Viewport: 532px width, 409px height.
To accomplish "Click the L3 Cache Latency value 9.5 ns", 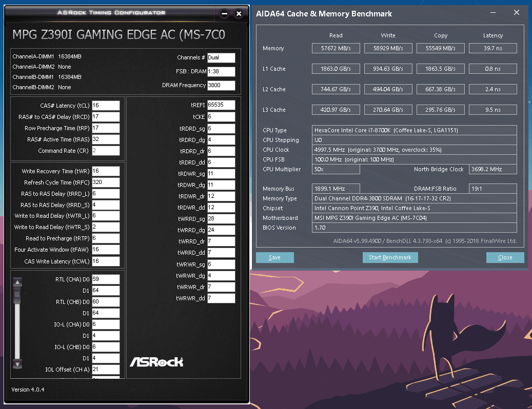I will click(x=493, y=110).
